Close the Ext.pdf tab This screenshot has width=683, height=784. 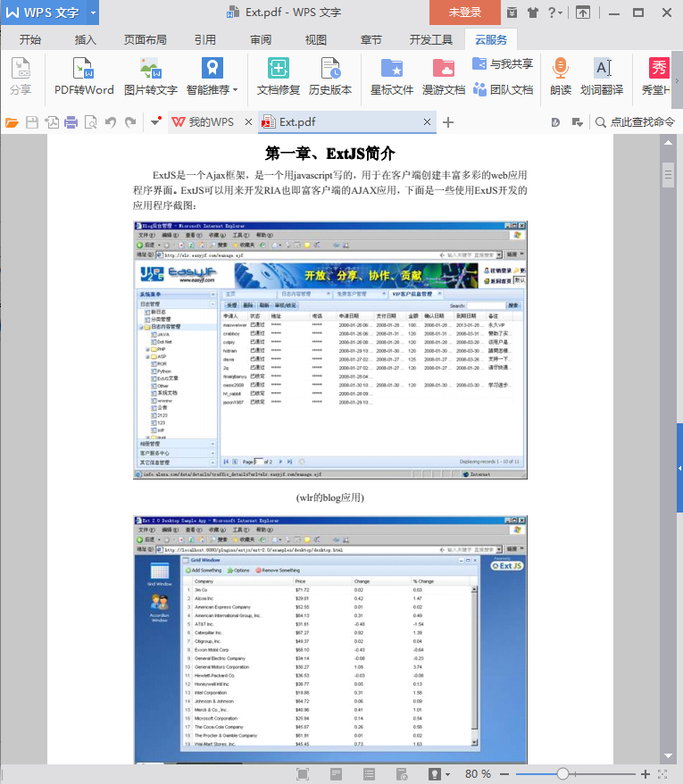coord(427,122)
